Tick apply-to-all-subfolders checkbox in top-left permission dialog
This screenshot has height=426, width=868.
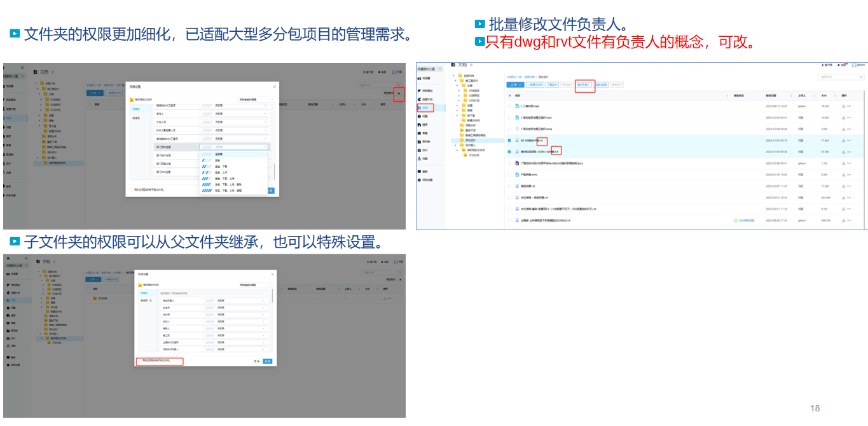coord(132,189)
